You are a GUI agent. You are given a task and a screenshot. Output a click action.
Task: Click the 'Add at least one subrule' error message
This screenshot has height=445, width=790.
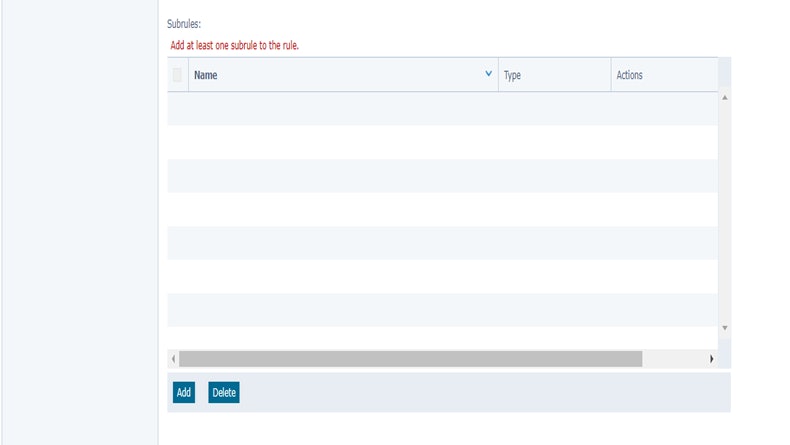235,45
